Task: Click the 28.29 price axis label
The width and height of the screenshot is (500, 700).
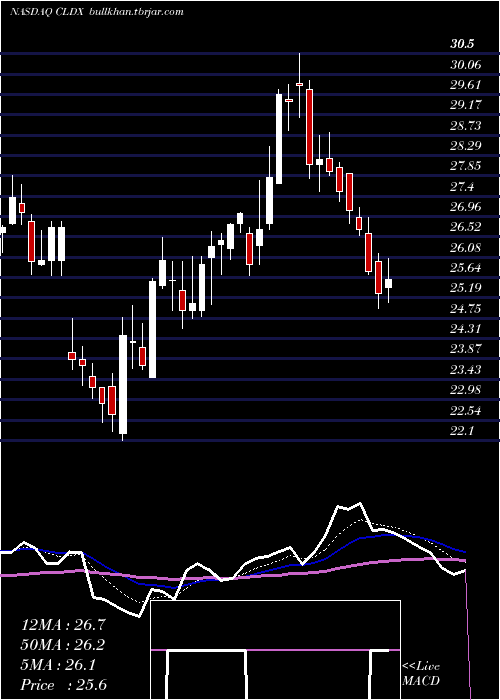Action: (x=466, y=146)
